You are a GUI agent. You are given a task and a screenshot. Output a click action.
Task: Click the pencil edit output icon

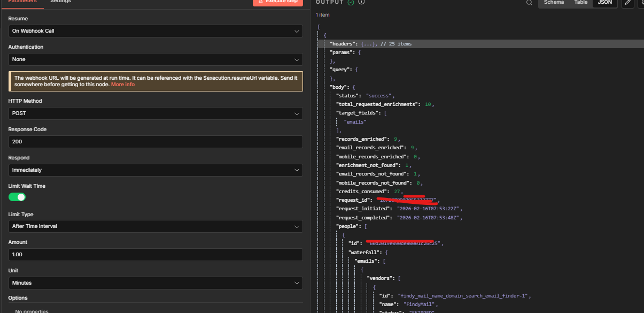point(628,3)
